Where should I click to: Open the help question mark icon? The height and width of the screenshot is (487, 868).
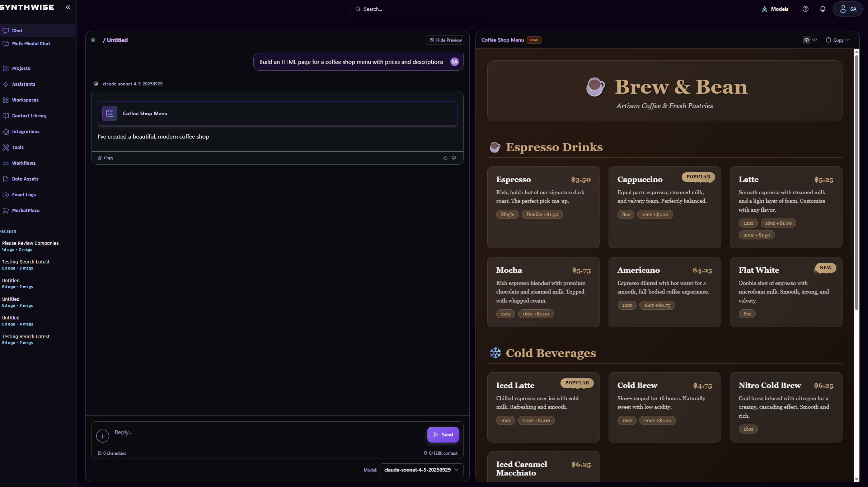[806, 9]
